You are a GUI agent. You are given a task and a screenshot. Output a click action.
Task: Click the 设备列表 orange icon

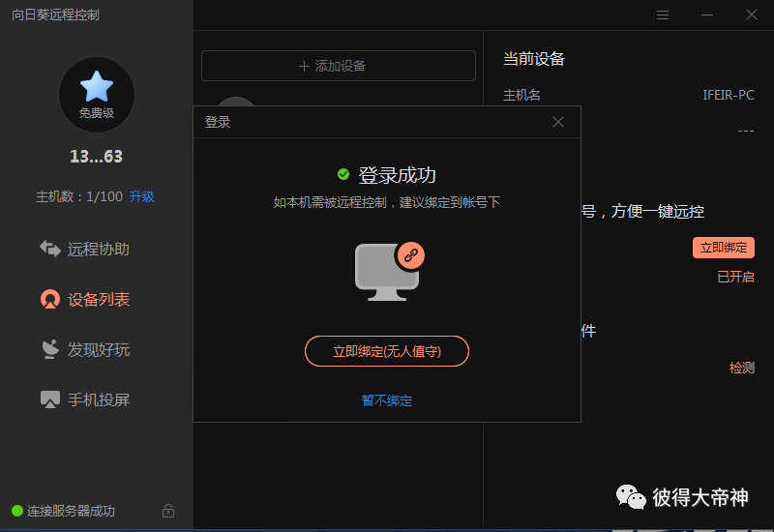click(50, 299)
